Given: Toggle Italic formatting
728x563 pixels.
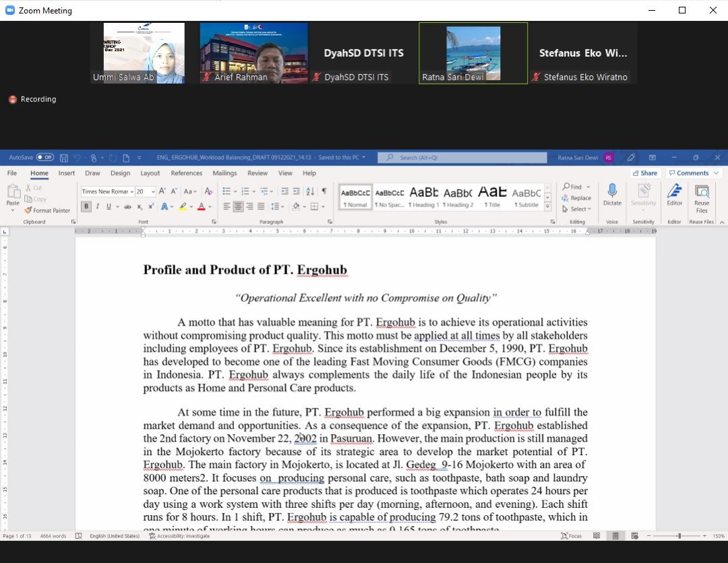Looking at the screenshot, I should (98, 207).
